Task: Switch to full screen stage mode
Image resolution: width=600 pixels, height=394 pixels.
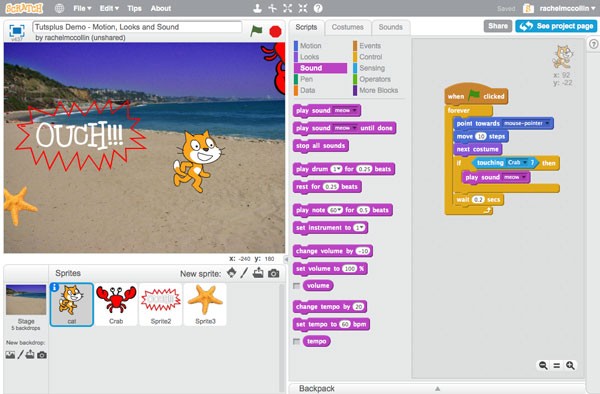Action: click(x=17, y=31)
